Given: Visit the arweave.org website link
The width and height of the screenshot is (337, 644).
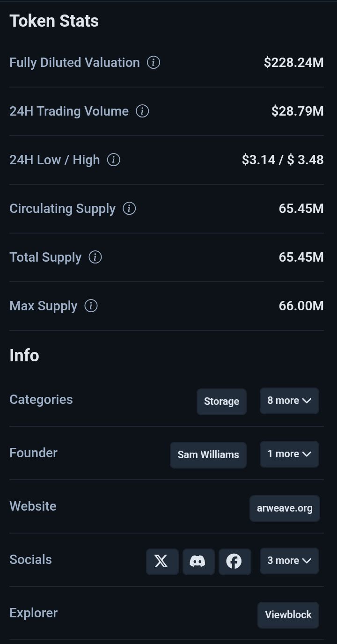Looking at the screenshot, I should pos(285,508).
